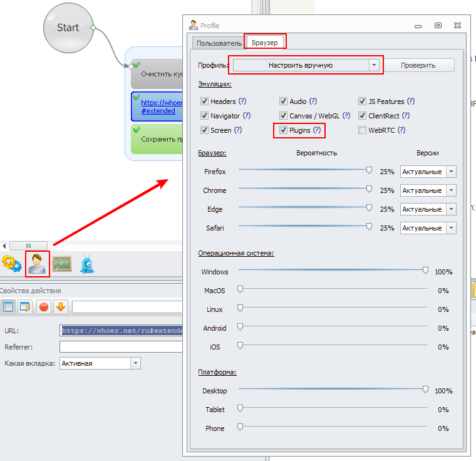This screenshot has width=476, height=461.
Task: Click the Tablet platform slider handle
Action: point(240,408)
